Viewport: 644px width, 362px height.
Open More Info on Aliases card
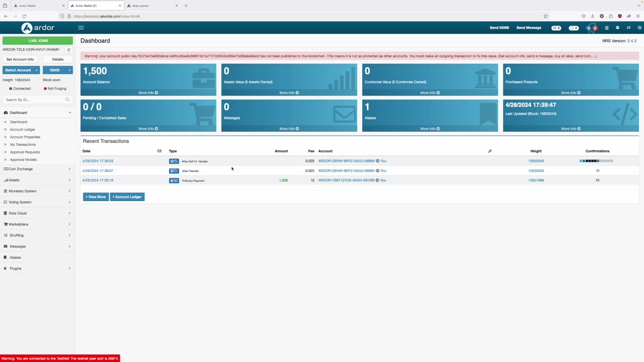[x=430, y=129]
